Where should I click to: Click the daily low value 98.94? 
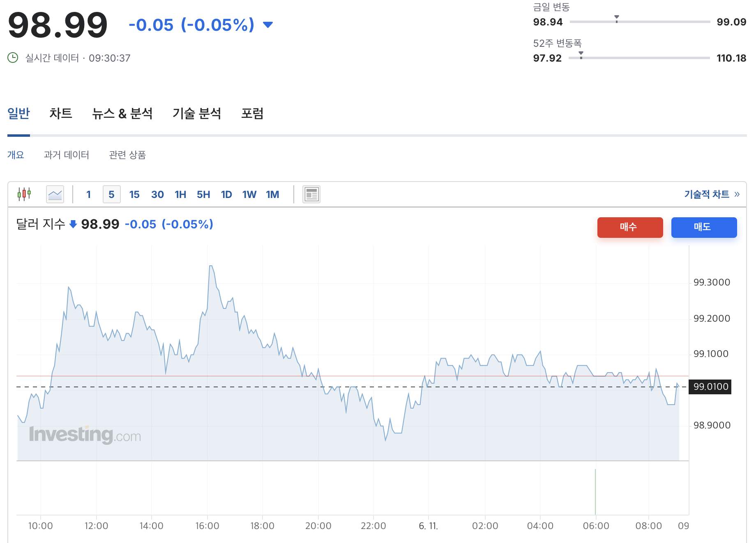548,22
